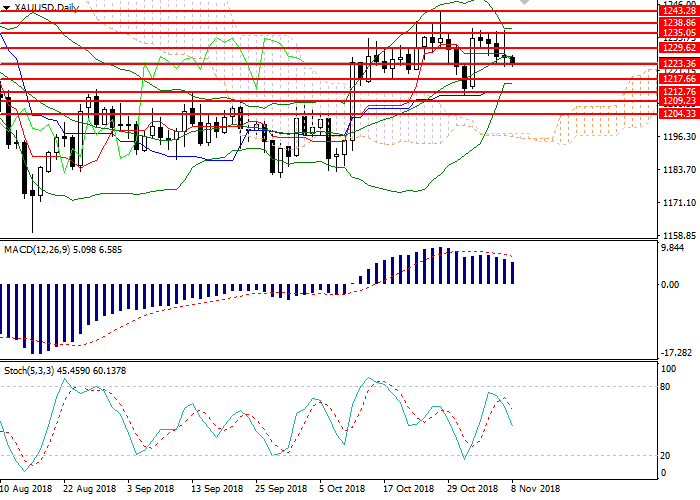Click the 1238.86 red price level label

click(679, 22)
